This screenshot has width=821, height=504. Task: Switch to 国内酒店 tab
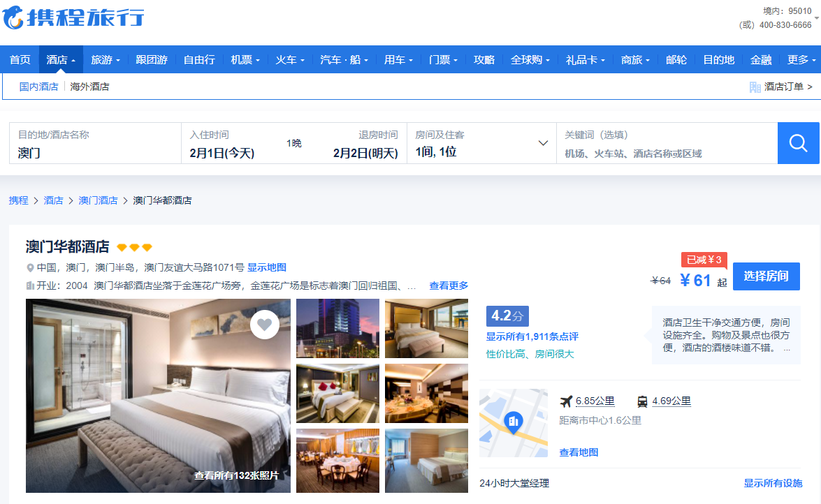pyautogui.click(x=38, y=87)
